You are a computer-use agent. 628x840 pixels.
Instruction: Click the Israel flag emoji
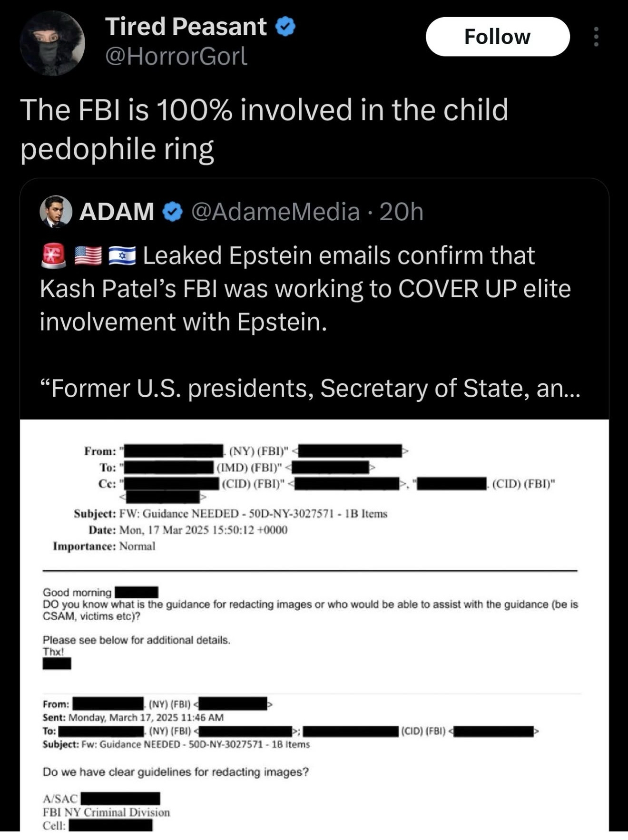122,255
